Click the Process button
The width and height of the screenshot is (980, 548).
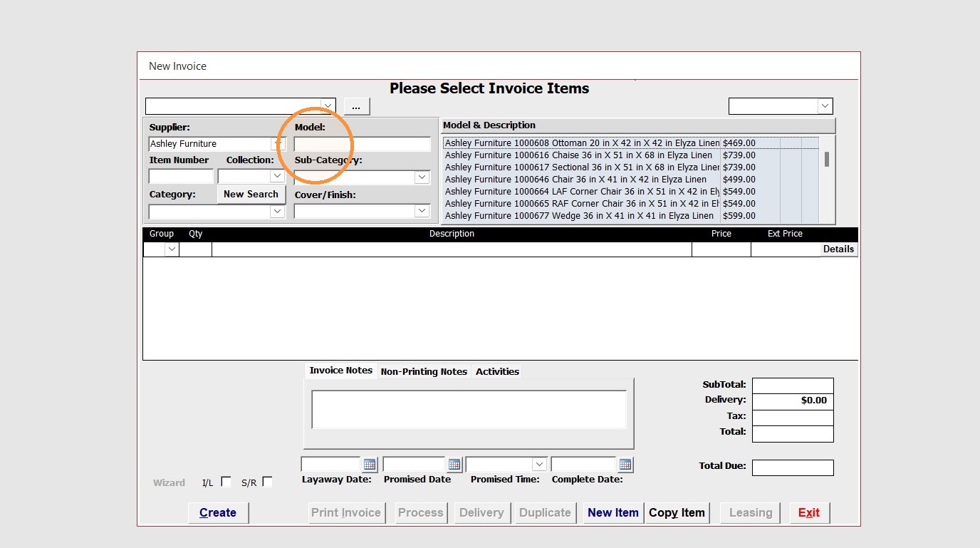click(x=421, y=512)
